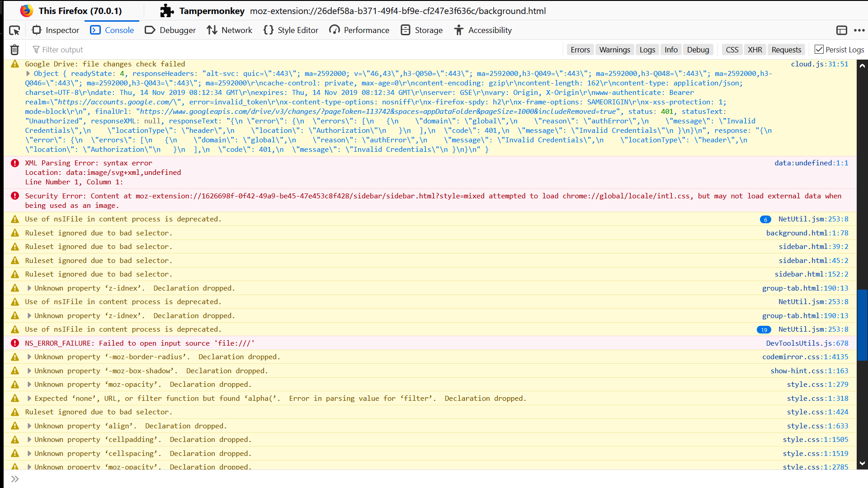Open cloud.js:31:51 source link
The height and width of the screenshot is (488, 868).
pos(820,64)
